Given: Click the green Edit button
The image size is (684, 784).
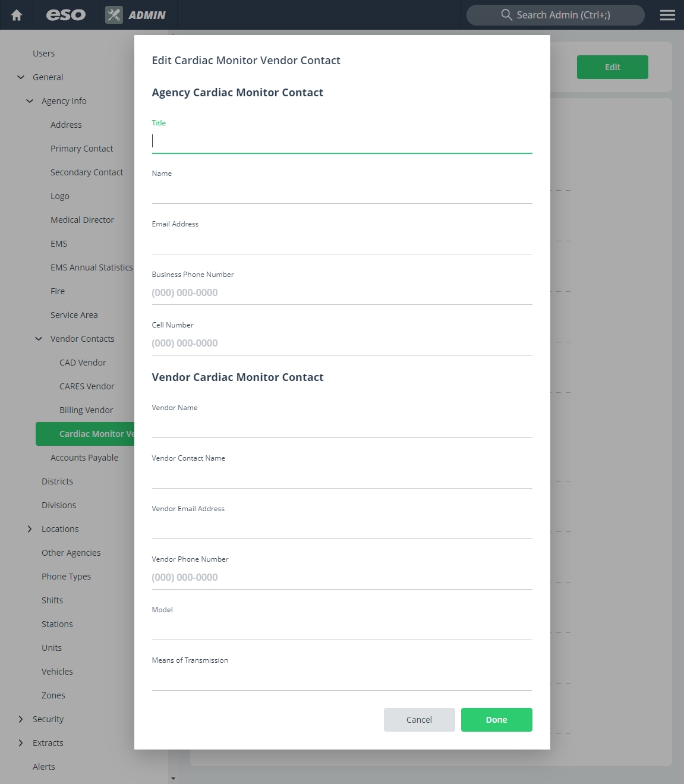Looking at the screenshot, I should [x=613, y=67].
